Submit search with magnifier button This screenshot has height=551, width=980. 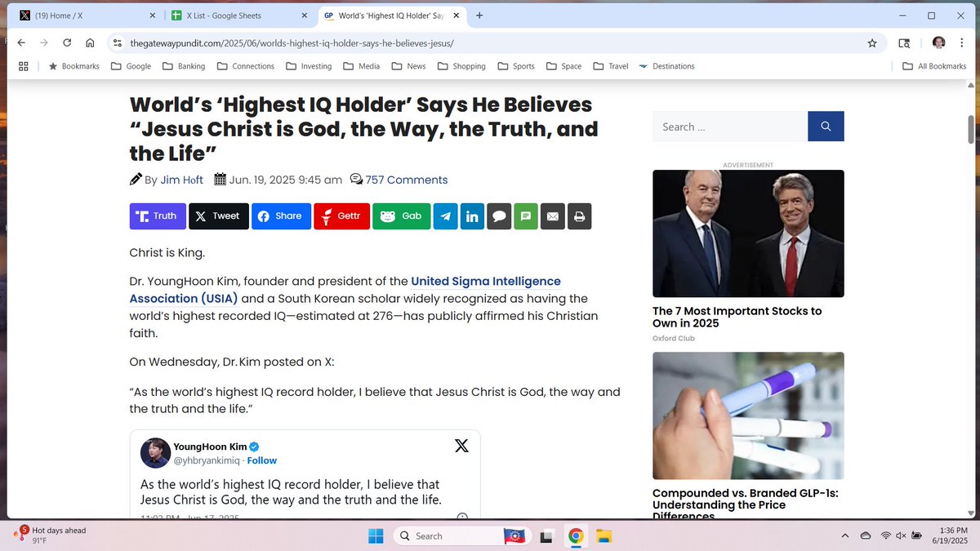[x=826, y=127]
